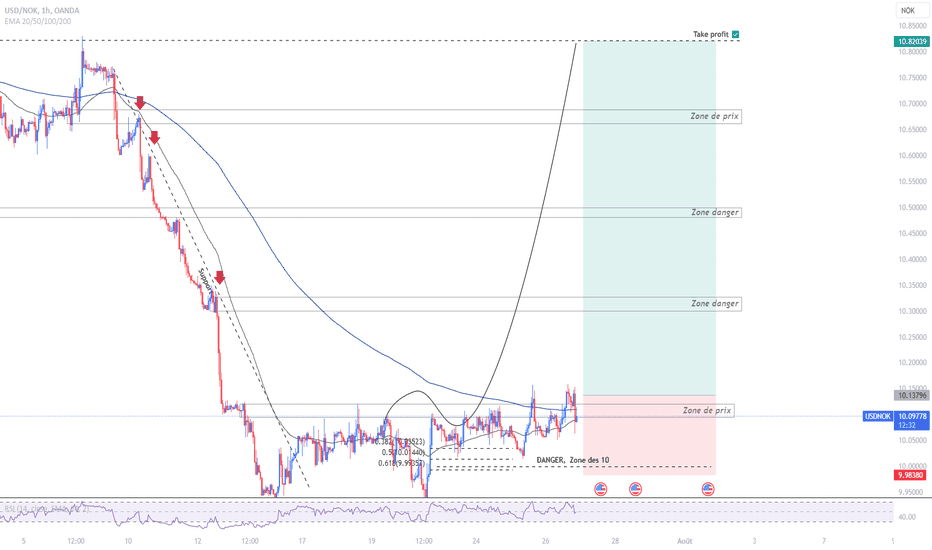
Task: Click the blue 10.09778 current price label
Action: 911,417
